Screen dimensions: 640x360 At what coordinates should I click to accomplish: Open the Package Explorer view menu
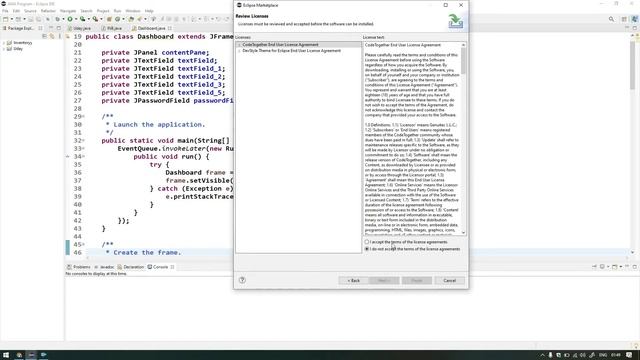coord(60,36)
